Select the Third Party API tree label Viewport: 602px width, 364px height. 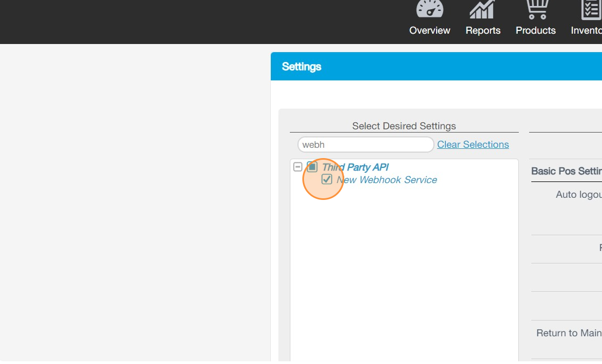click(x=355, y=167)
